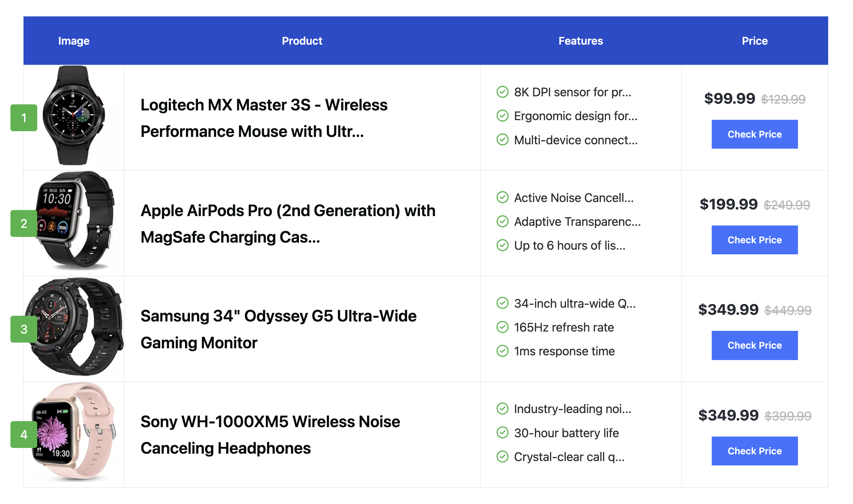Click the $199.99 sale price
Screen dimensions: 853x504
pyautogui.click(x=729, y=204)
